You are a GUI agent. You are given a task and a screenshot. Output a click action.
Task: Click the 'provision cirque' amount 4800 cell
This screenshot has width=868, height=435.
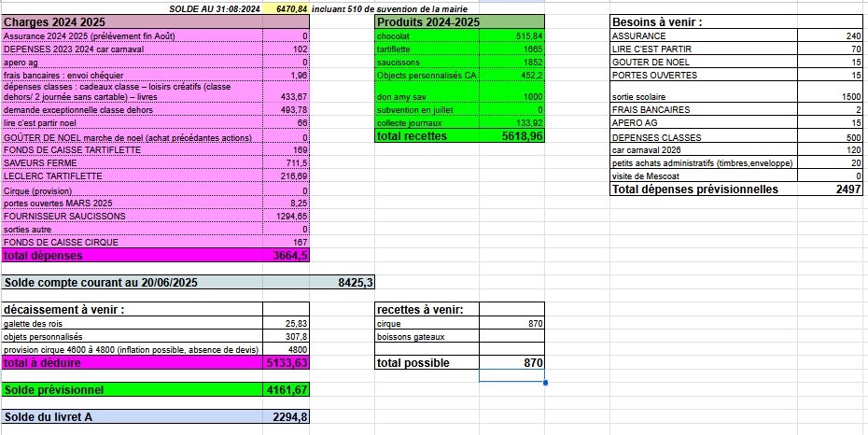coord(286,349)
